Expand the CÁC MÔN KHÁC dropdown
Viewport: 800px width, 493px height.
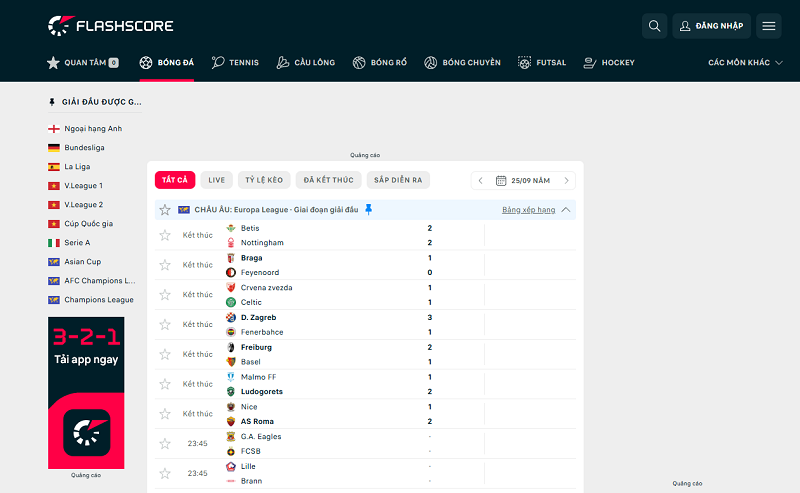[745, 62]
